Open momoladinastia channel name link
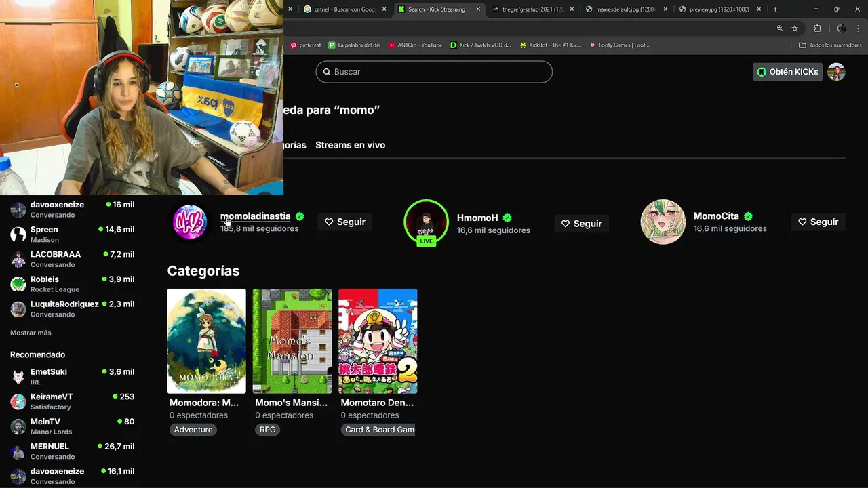 [255, 216]
